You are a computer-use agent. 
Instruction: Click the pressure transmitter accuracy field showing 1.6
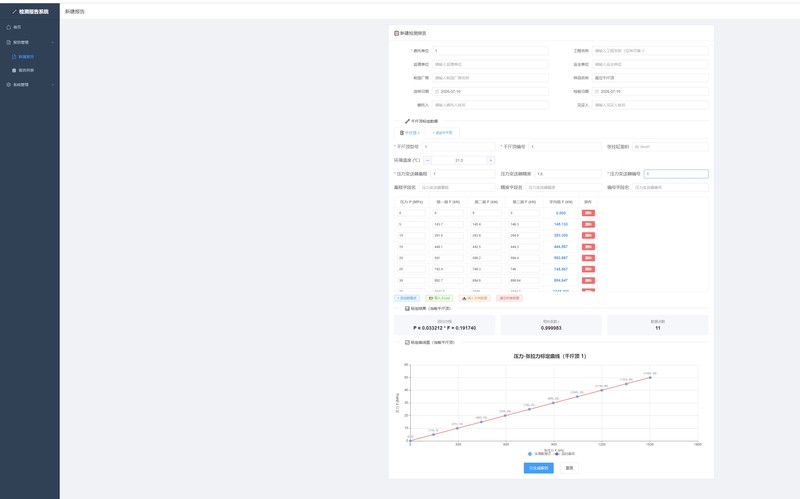[568, 174]
